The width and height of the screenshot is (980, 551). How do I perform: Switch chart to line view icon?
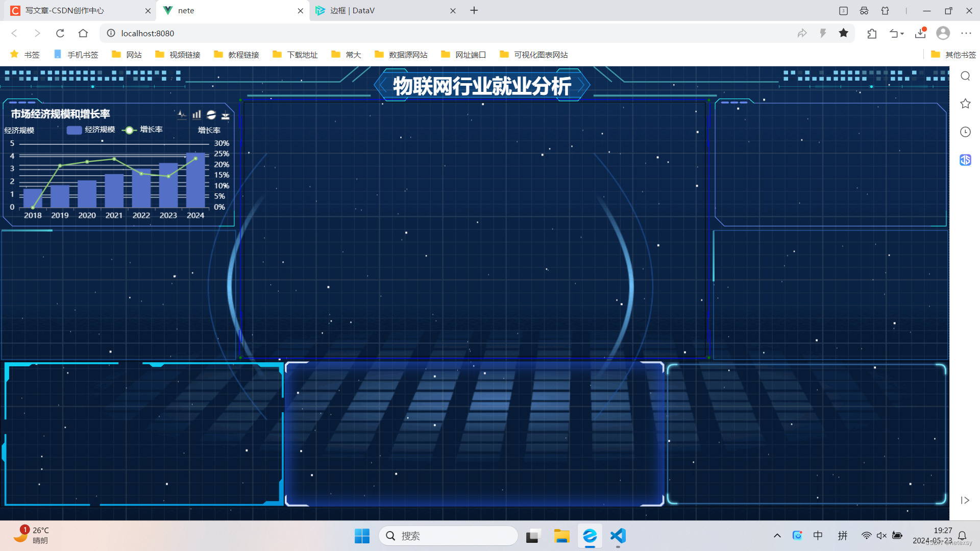(x=182, y=115)
